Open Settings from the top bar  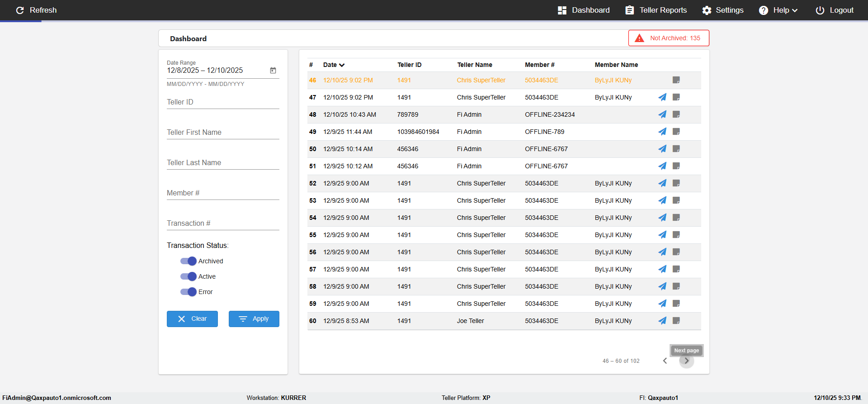[x=722, y=10]
